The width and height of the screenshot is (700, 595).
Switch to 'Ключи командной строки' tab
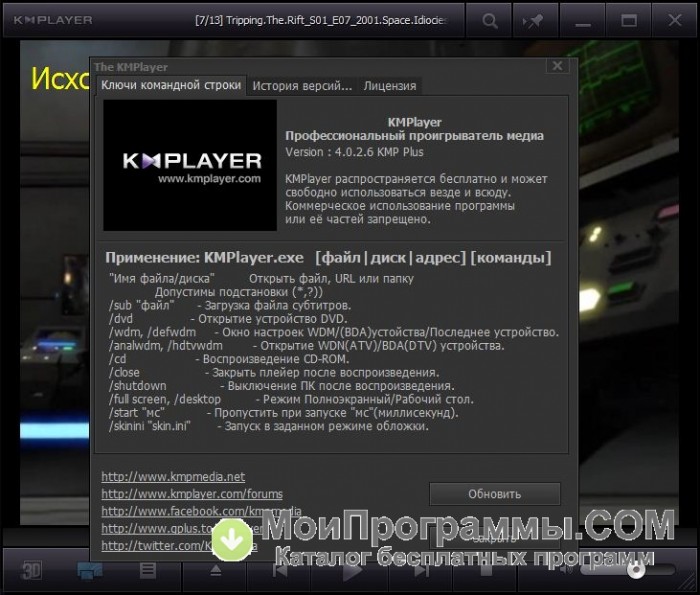[171, 85]
